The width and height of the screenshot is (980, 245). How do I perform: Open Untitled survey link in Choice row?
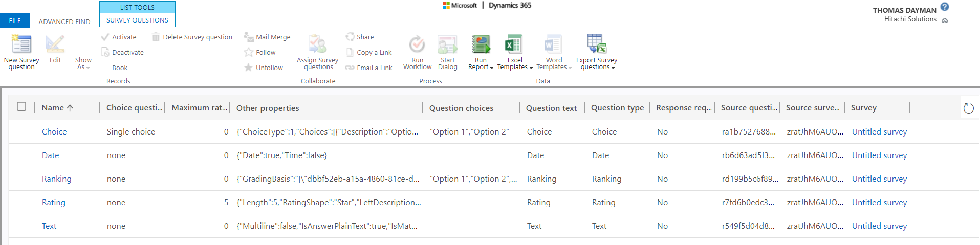pos(879,132)
